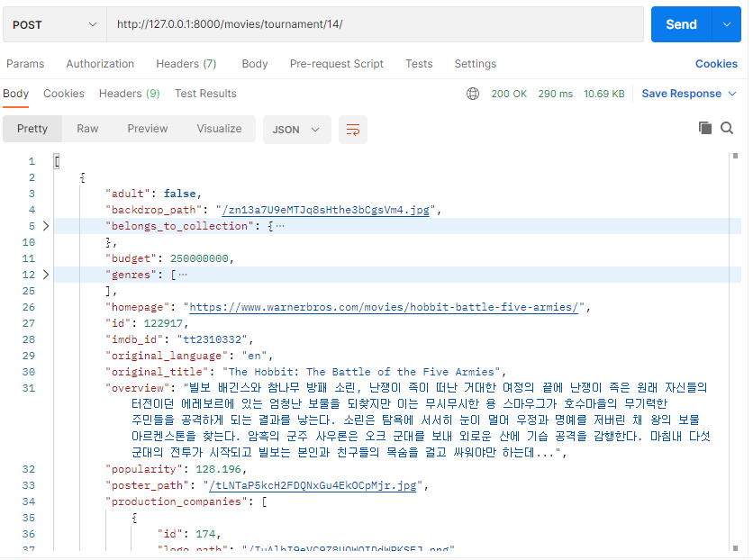Select the response Cookies tab
The image size is (753, 560).
click(x=64, y=94)
